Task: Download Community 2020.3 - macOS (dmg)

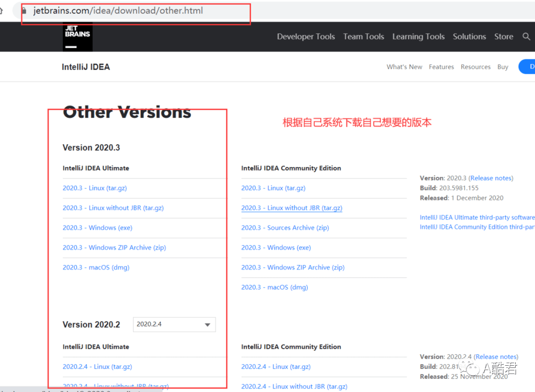Action: pyautogui.click(x=274, y=287)
